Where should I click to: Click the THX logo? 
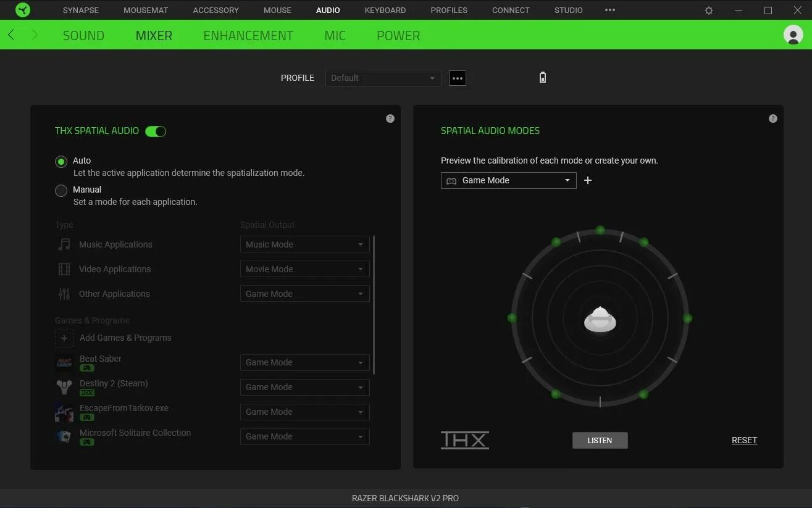tap(465, 440)
